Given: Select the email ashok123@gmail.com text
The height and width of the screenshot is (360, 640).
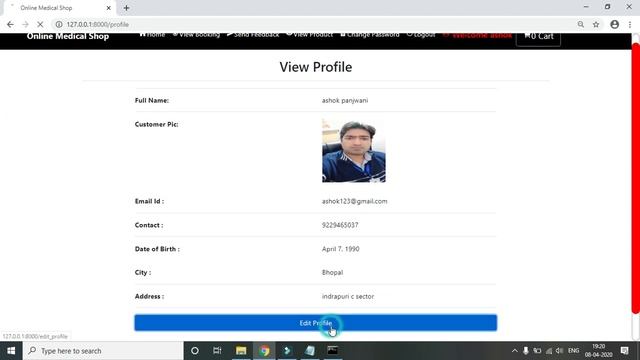Looking at the screenshot, I should point(354,201).
